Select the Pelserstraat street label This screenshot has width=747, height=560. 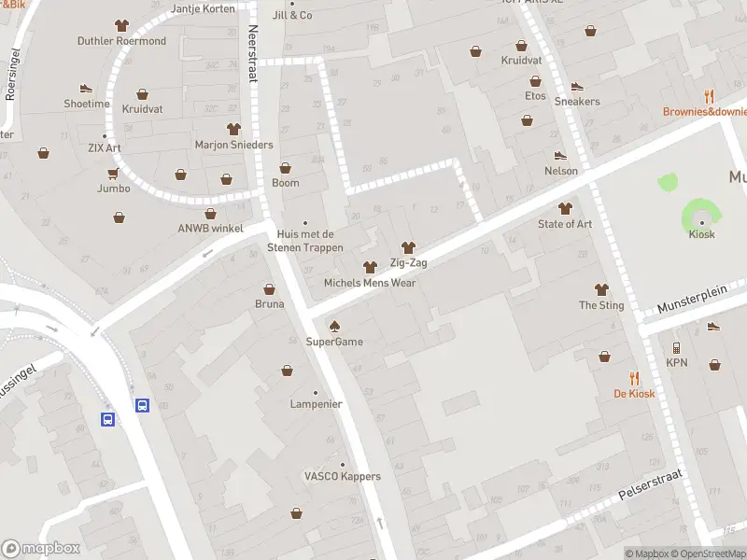pyautogui.click(x=650, y=484)
